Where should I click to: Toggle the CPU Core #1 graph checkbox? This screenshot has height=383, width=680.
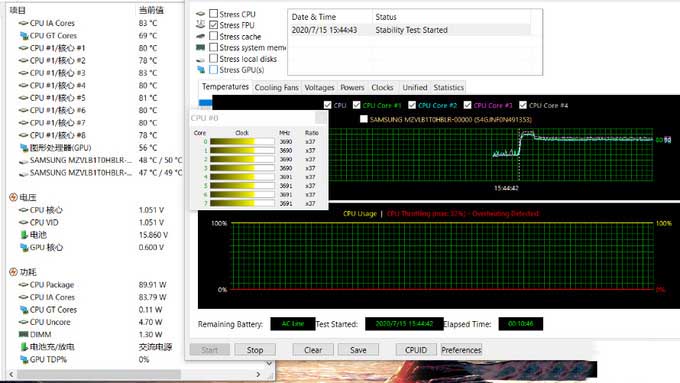[x=356, y=105]
